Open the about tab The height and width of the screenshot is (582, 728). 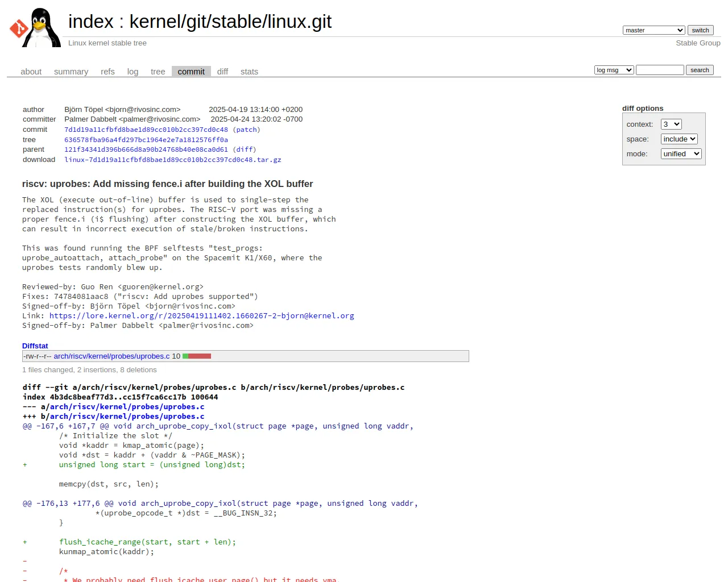point(31,72)
